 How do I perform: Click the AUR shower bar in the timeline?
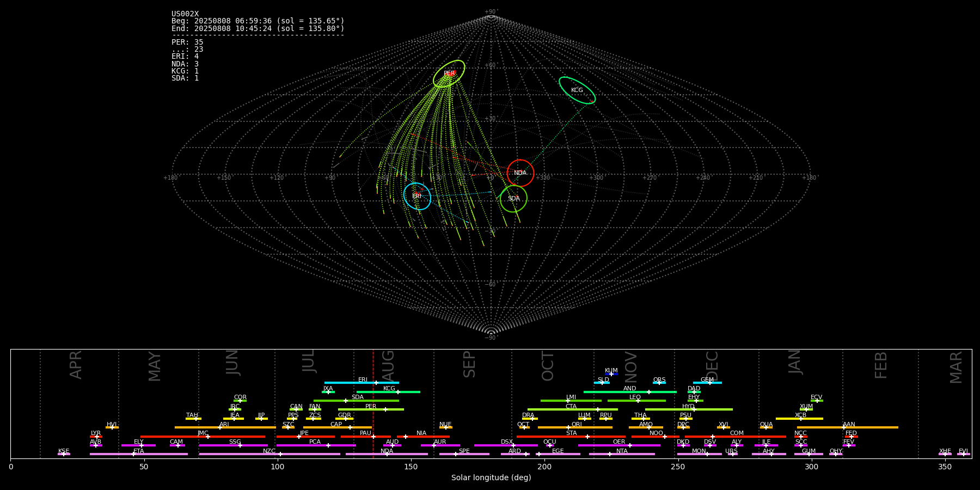tap(440, 445)
